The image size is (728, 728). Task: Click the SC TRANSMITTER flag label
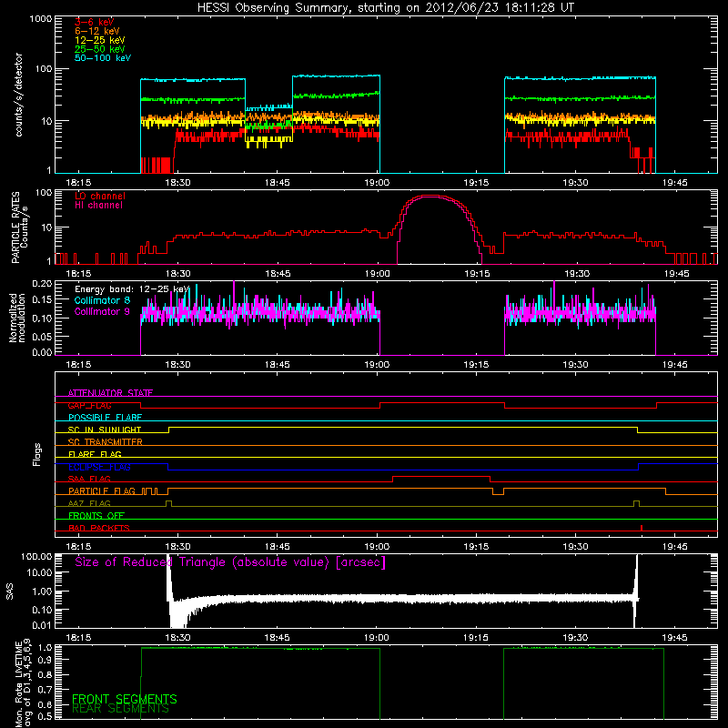pos(105,441)
